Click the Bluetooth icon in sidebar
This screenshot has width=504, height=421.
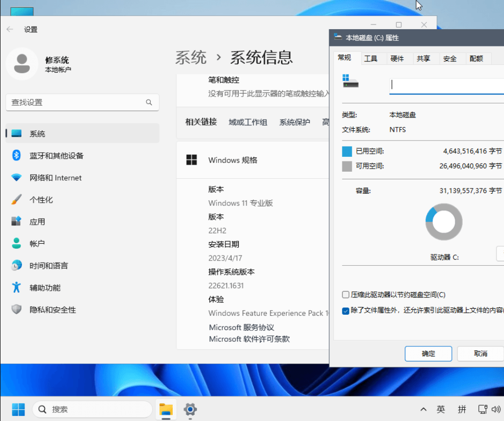[16, 155]
